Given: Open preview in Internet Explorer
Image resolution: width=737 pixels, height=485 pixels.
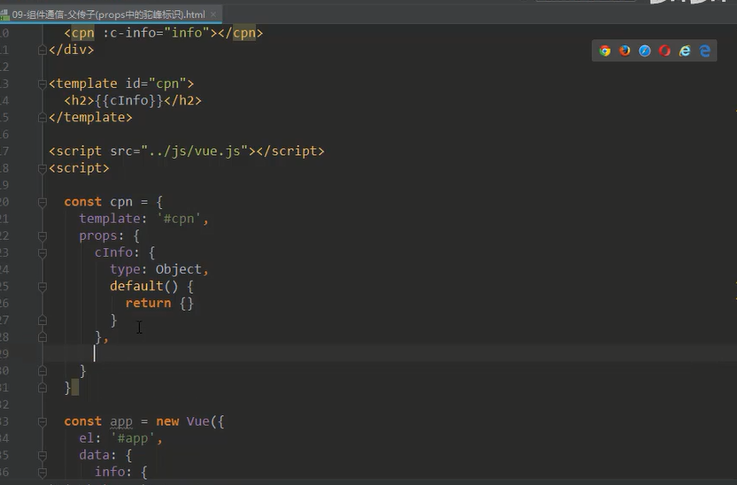Looking at the screenshot, I should click(685, 51).
